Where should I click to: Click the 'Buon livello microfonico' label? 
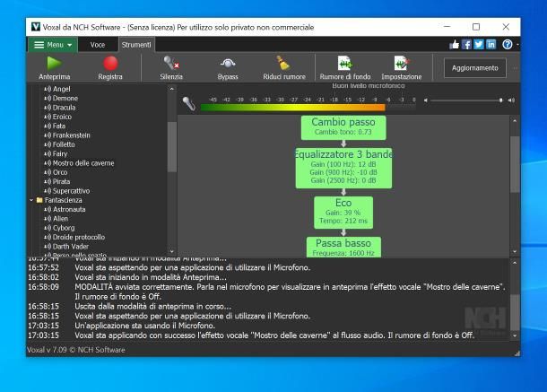(369, 85)
